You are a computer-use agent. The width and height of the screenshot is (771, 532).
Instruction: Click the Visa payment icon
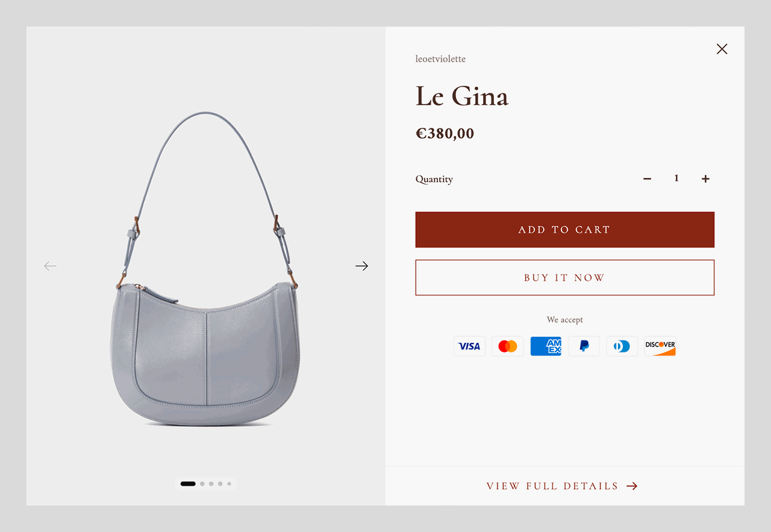point(469,346)
